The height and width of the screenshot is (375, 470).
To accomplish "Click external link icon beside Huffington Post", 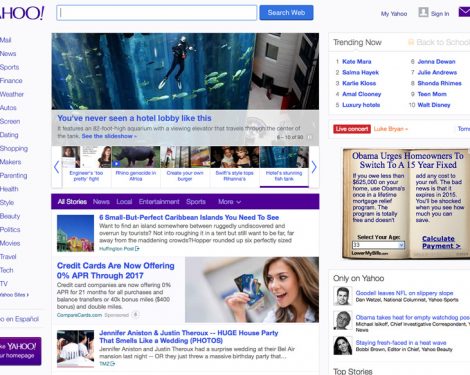I will 137,249.
